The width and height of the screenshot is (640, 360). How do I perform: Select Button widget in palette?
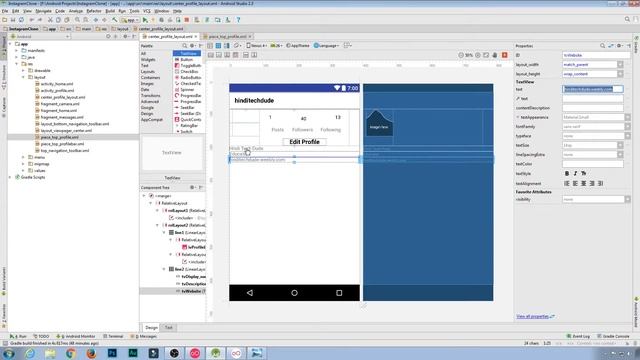click(187, 60)
